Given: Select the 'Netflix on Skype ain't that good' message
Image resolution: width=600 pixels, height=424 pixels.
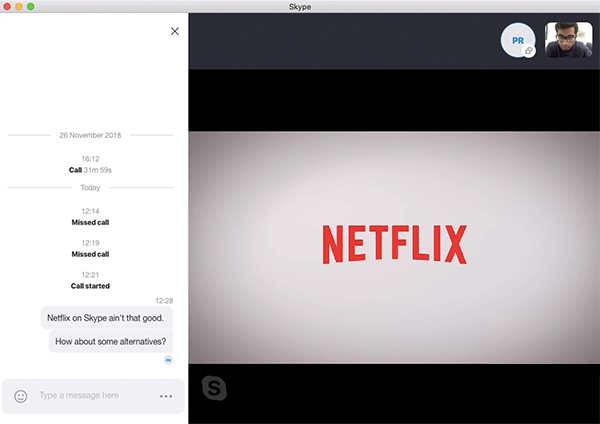Looking at the screenshot, I should (x=106, y=318).
